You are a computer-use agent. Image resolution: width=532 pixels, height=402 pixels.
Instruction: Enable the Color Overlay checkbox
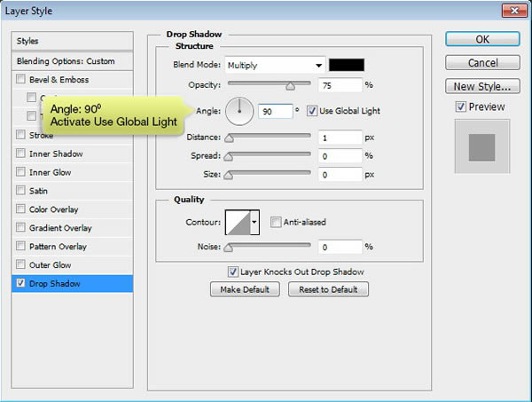click(x=20, y=209)
